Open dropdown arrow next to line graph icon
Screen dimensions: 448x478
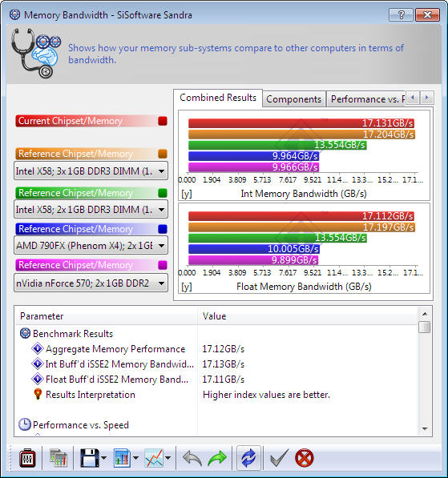pyautogui.click(x=167, y=458)
